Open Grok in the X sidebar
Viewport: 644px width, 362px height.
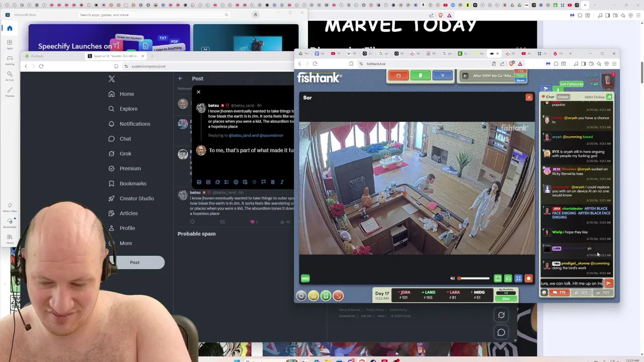(x=120, y=154)
